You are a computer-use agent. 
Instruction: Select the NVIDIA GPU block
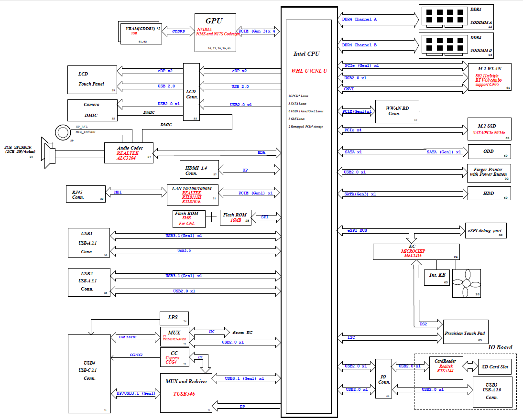coord(215,32)
